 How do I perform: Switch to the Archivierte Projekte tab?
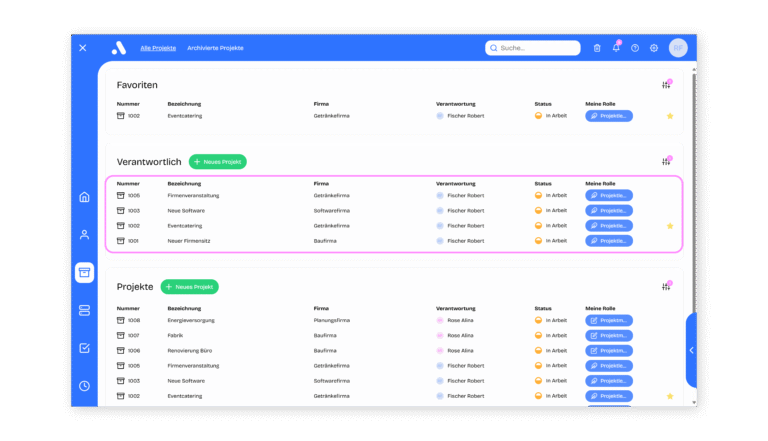click(x=215, y=48)
